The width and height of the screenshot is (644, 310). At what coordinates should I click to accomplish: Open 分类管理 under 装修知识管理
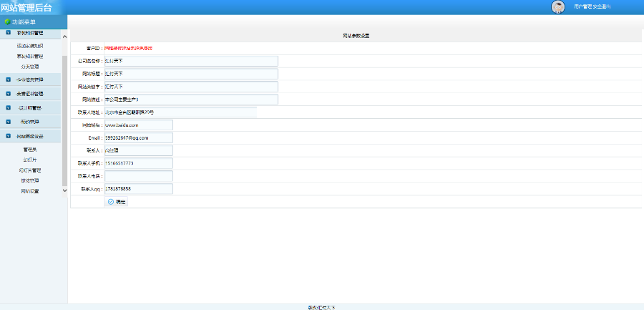click(30, 67)
